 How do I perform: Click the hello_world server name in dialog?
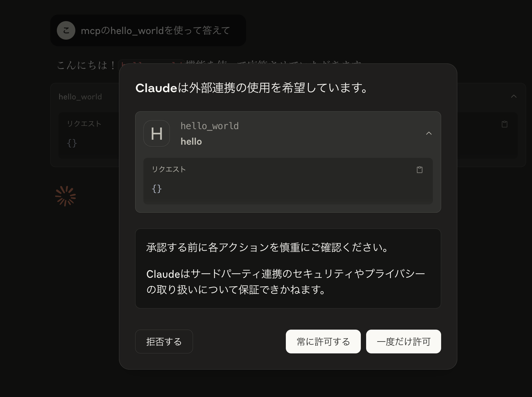click(209, 126)
